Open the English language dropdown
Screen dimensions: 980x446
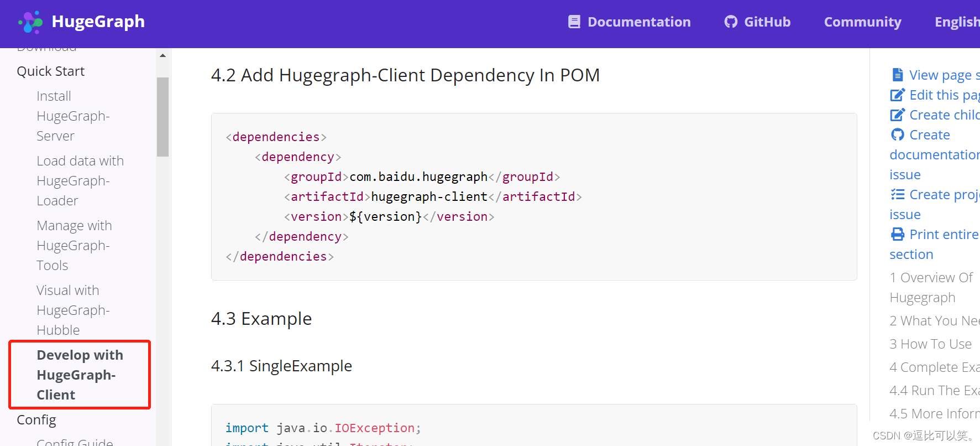tap(957, 22)
